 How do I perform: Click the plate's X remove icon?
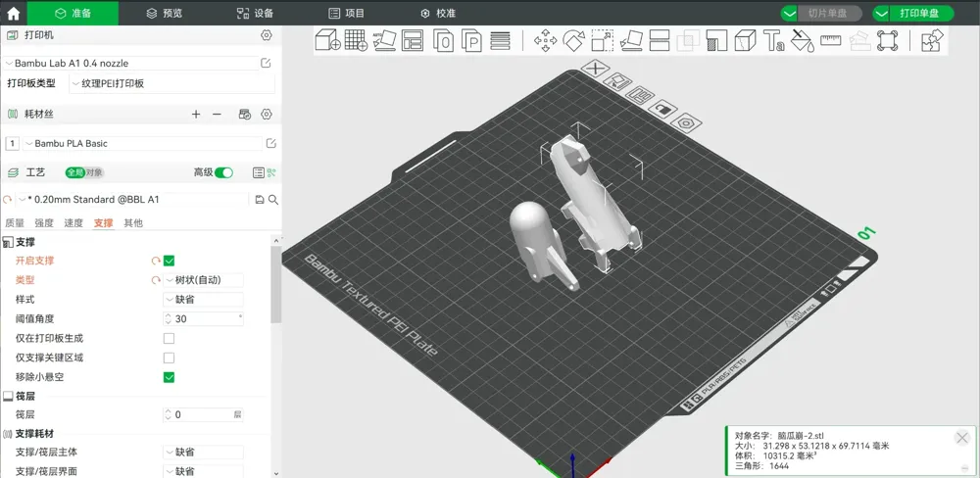pos(595,69)
